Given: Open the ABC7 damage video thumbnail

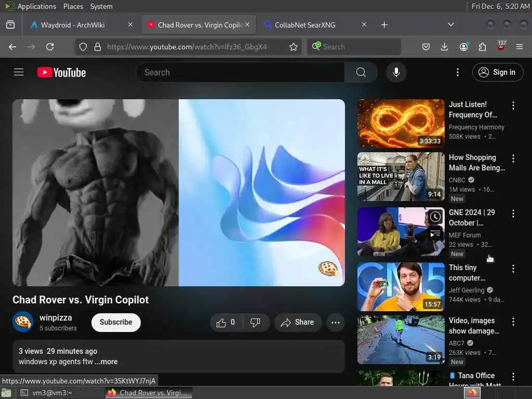Looking at the screenshot, I should click(401, 340).
